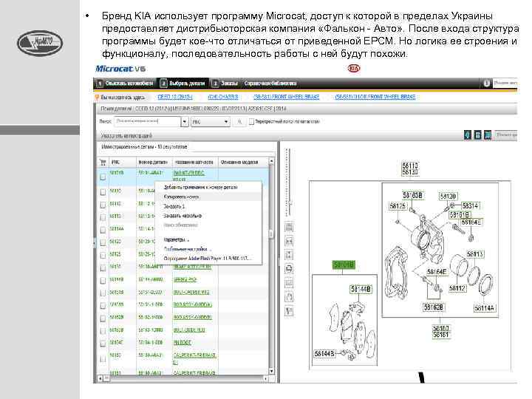Follow the (CH) CHASSIS breadcrumb link
The image size is (532, 399).
tap(223, 97)
